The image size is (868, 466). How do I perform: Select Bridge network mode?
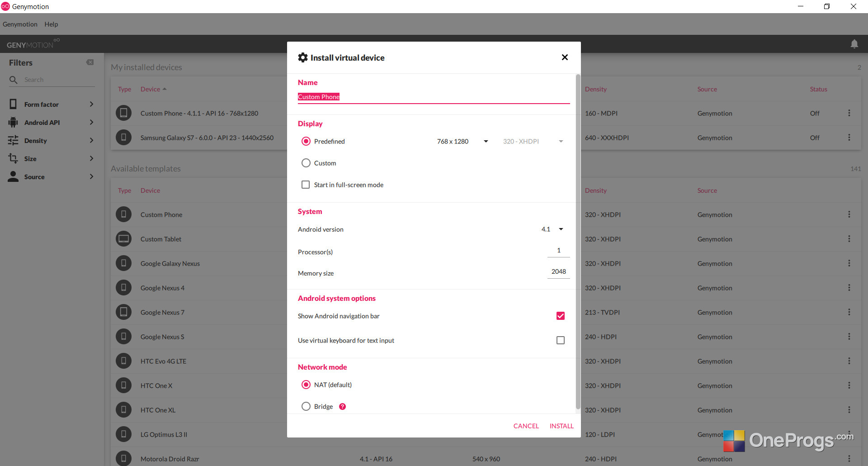click(306, 406)
